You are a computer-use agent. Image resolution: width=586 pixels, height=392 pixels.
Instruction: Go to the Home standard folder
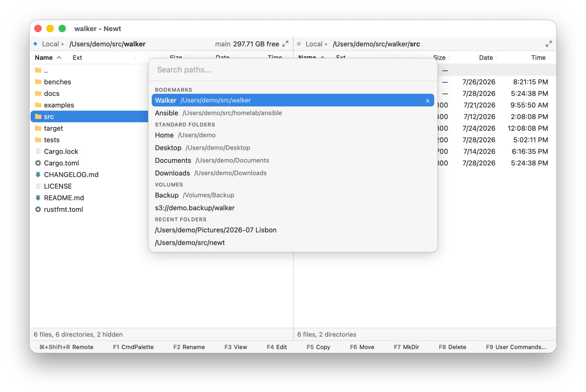click(293, 135)
